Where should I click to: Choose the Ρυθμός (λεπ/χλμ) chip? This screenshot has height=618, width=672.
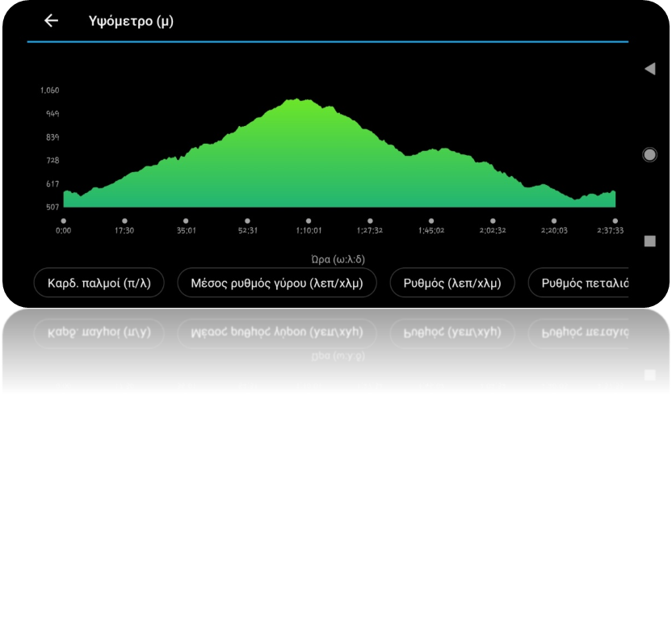point(452,283)
